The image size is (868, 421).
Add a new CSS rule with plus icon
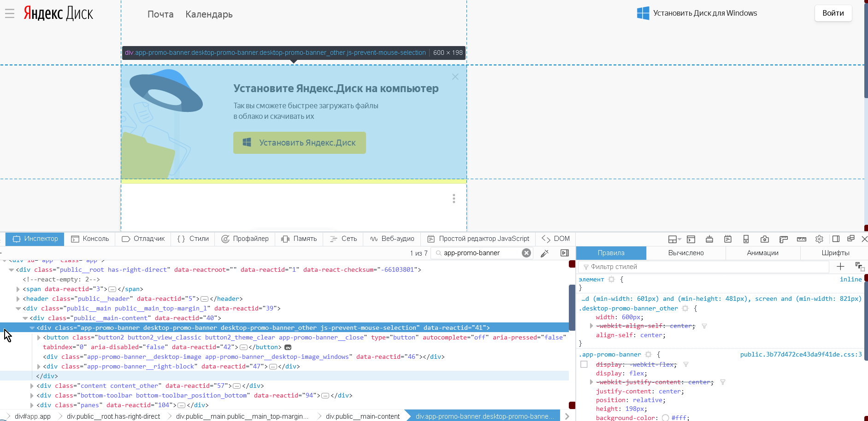point(840,267)
